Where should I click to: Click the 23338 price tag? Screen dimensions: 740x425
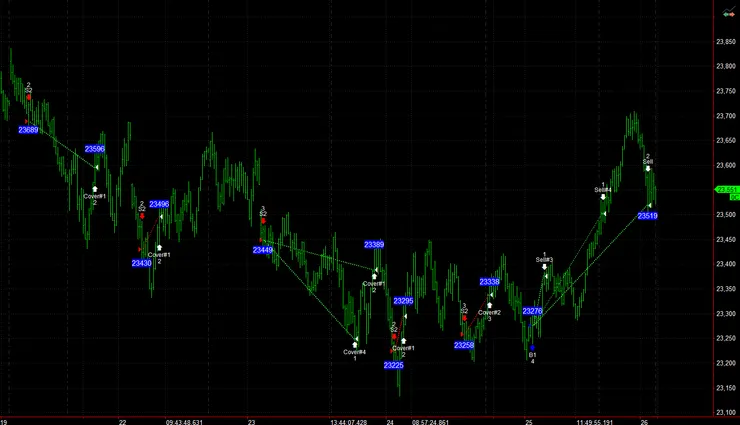pyautogui.click(x=489, y=282)
